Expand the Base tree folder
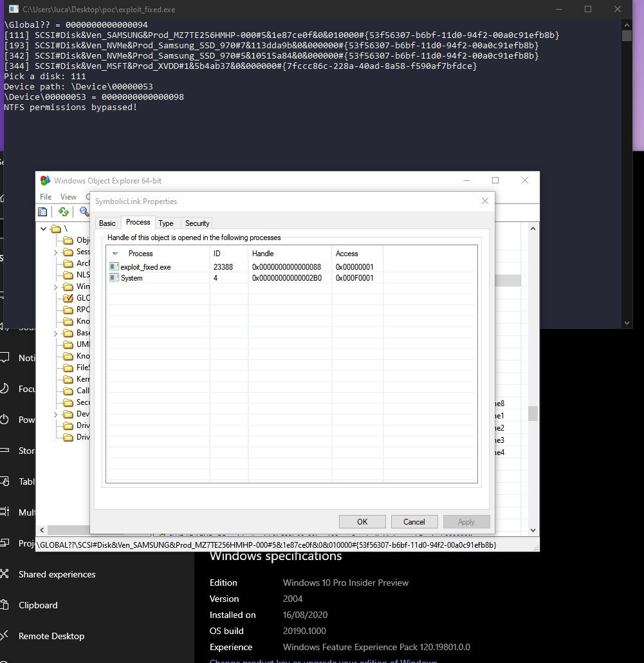 [56, 333]
